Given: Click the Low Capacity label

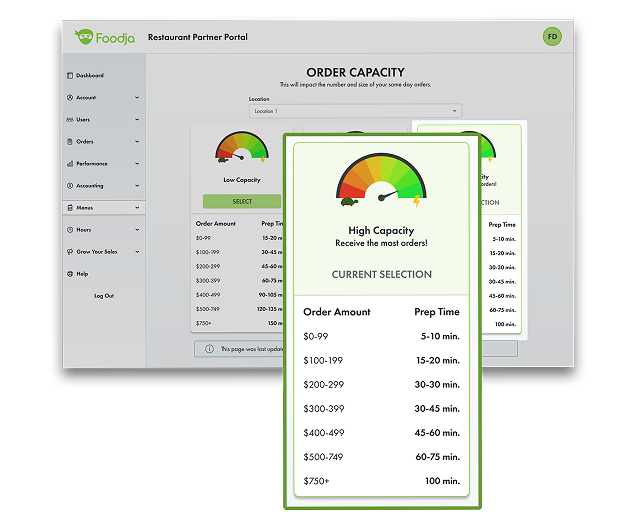Looking at the screenshot, I should (x=242, y=180).
